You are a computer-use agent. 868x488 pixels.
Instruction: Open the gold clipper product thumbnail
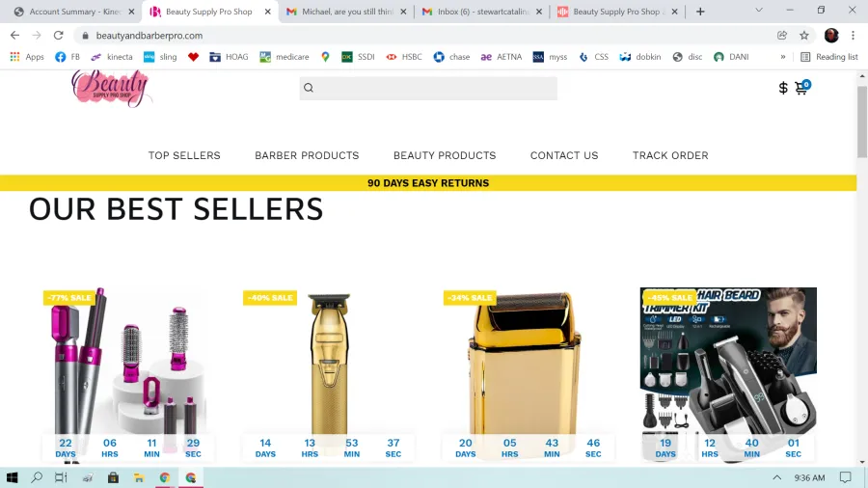click(x=330, y=366)
